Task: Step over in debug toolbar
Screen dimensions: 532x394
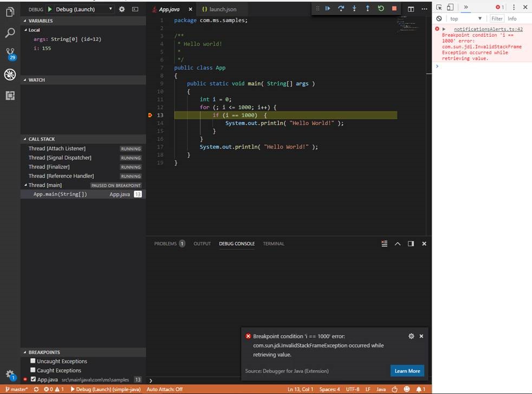Action: pos(341,9)
